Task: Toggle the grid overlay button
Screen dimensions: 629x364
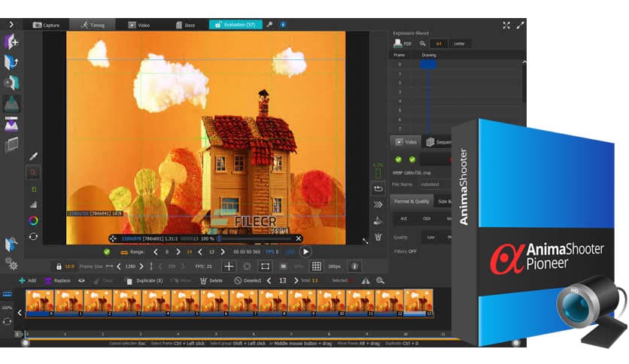Action: [317, 266]
